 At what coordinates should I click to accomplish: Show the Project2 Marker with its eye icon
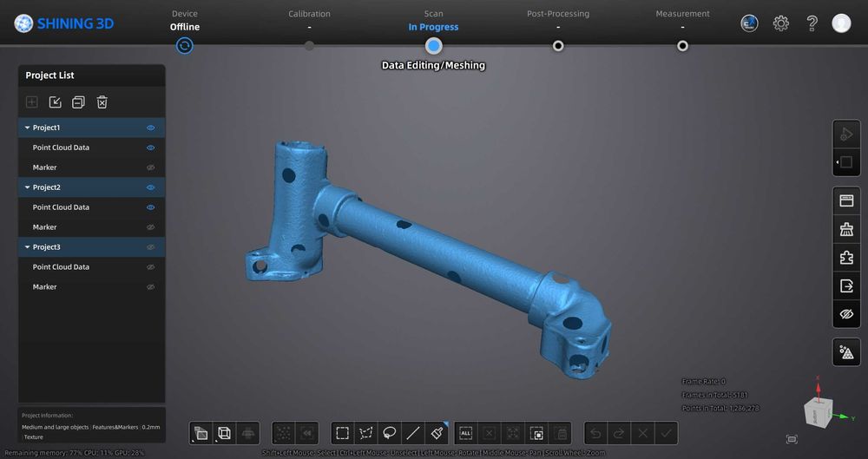[x=150, y=227]
